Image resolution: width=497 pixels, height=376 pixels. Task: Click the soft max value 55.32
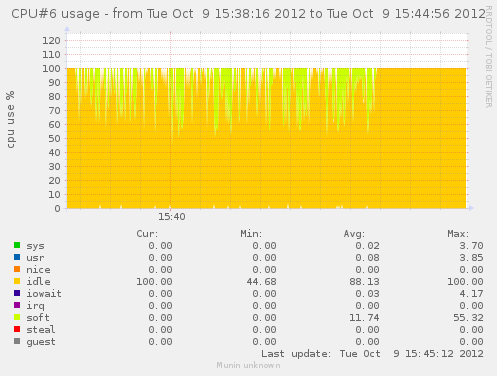[468, 318]
